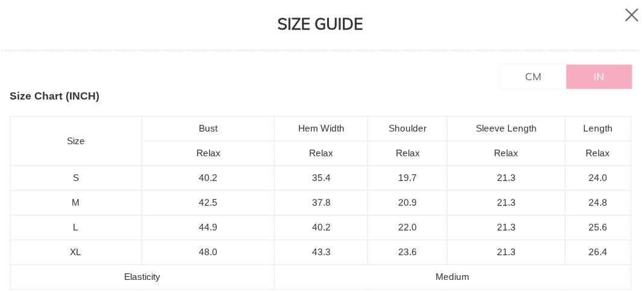
Task: Click the XL bust value 48.0
Action: pos(208,252)
